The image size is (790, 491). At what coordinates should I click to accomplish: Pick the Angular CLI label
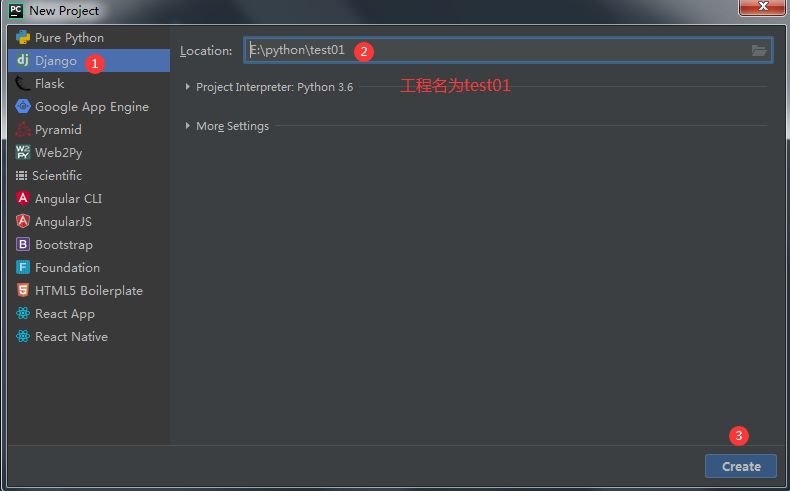click(69, 198)
